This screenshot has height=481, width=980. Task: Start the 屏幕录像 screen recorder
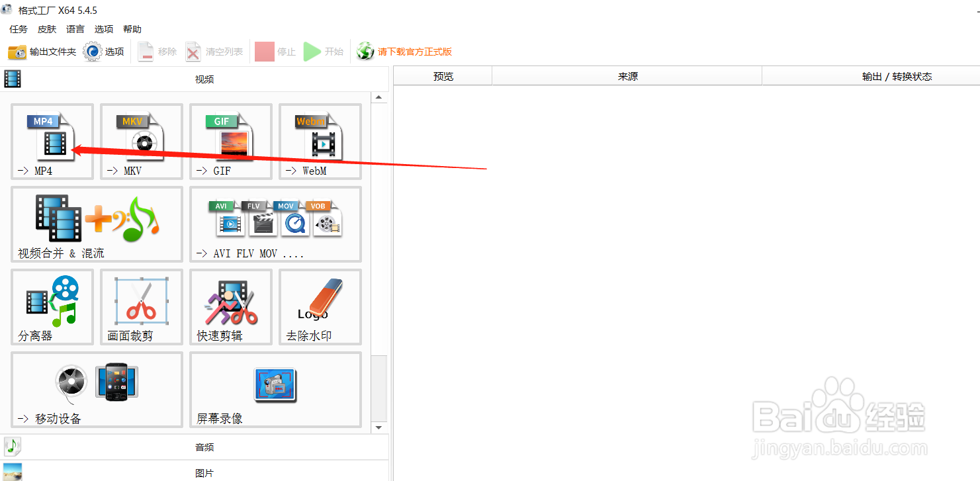pyautogui.click(x=275, y=390)
